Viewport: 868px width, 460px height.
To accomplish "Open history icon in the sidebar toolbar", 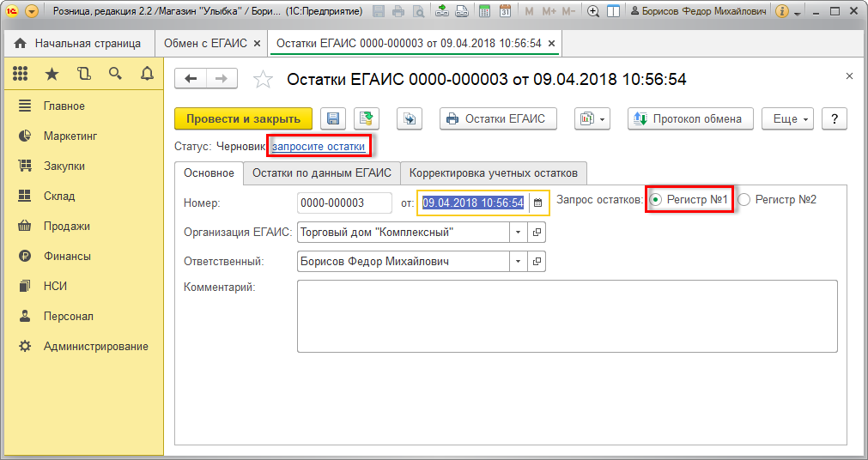I will pyautogui.click(x=83, y=73).
